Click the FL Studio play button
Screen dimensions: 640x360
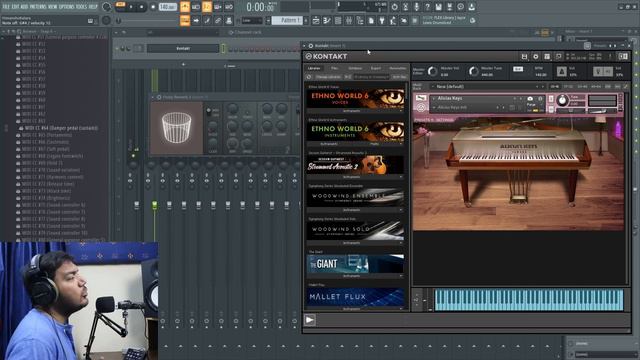(x=131, y=7)
